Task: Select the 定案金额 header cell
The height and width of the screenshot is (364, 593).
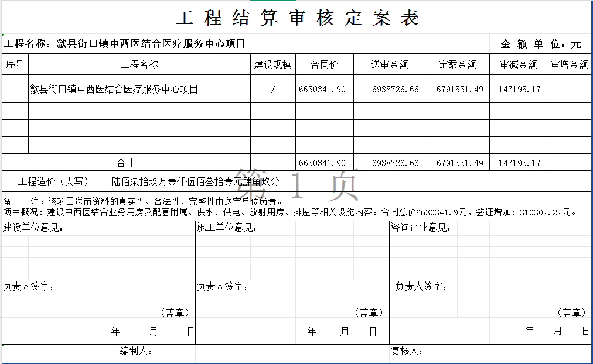Action: (457, 65)
